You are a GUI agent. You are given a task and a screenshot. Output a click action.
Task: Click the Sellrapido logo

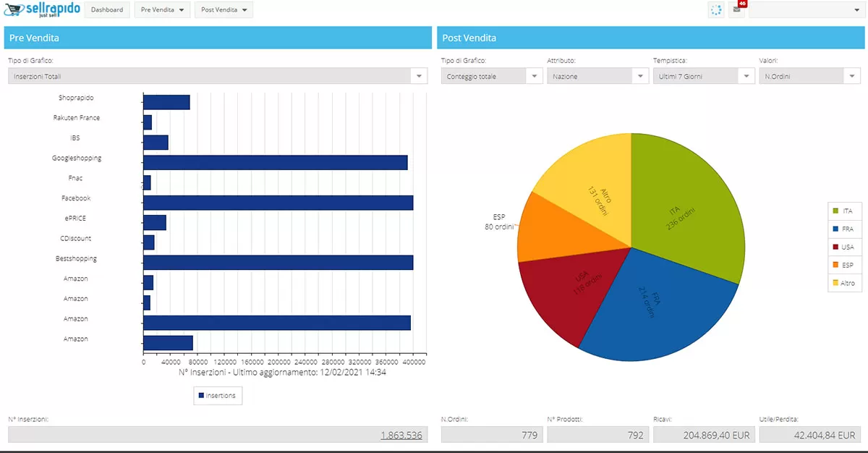pos(42,10)
